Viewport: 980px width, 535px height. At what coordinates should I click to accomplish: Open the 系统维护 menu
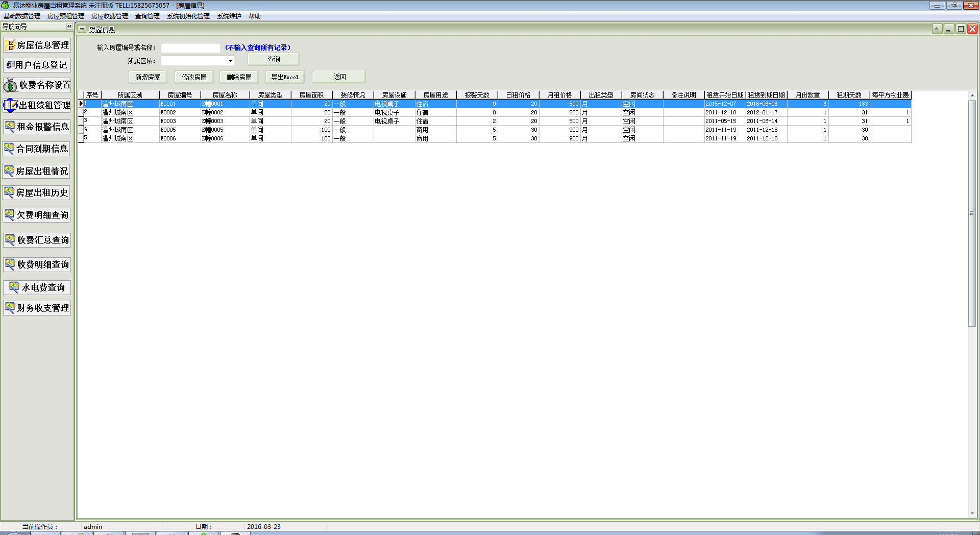[x=229, y=16]
